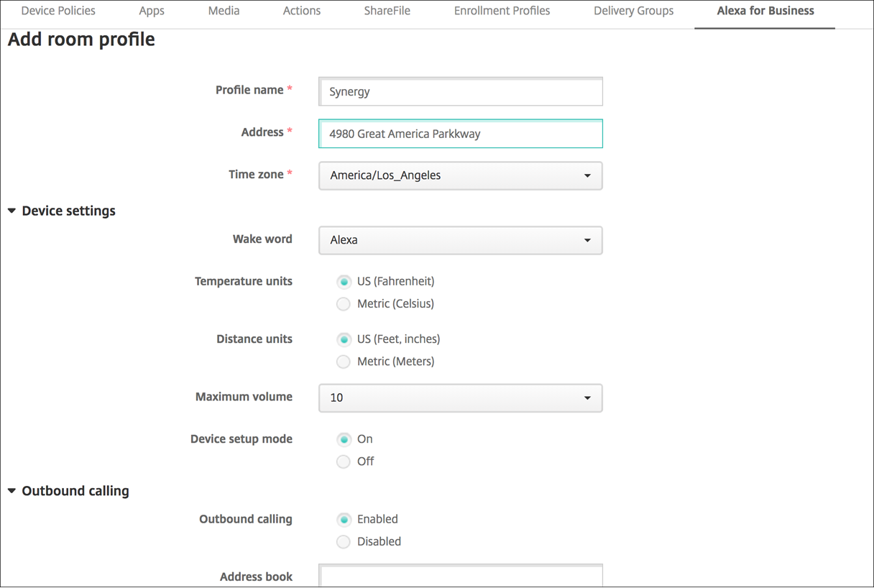Open the Time zone dropdown
Image resolution: width=874 pixels, height=588 pixels.
click(x=460, y=175)
